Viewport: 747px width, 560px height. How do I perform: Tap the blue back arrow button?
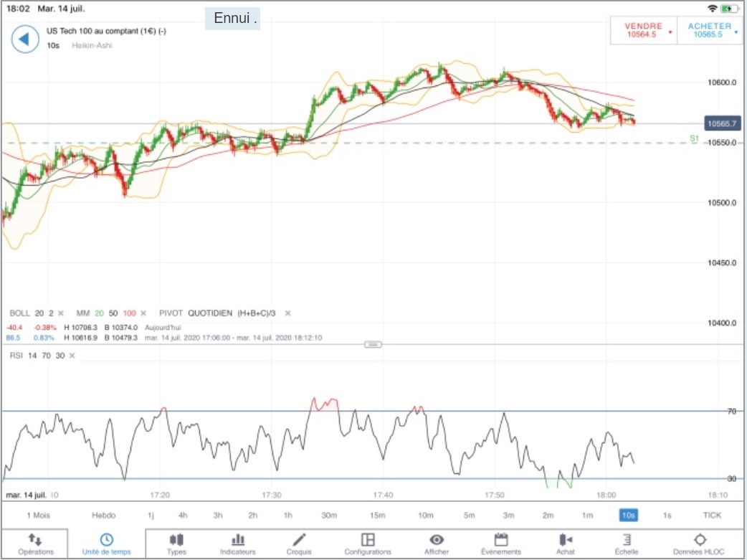[25, 39]
